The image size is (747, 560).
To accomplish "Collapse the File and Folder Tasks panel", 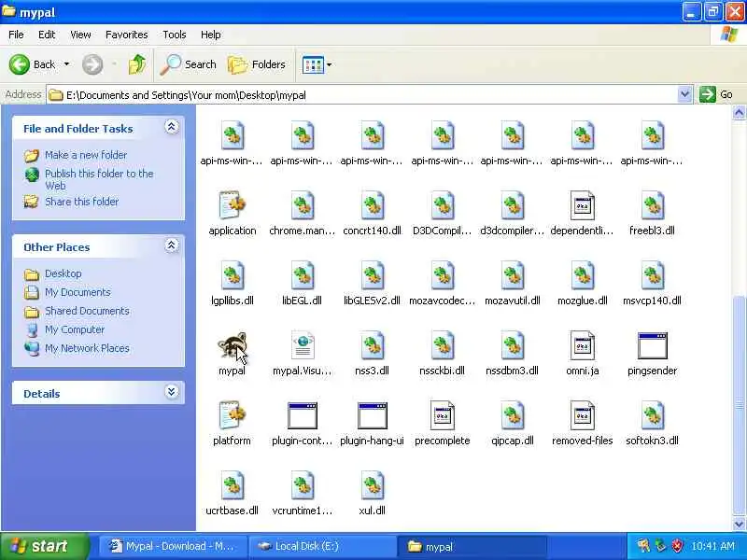I will [x=172, y=127].
